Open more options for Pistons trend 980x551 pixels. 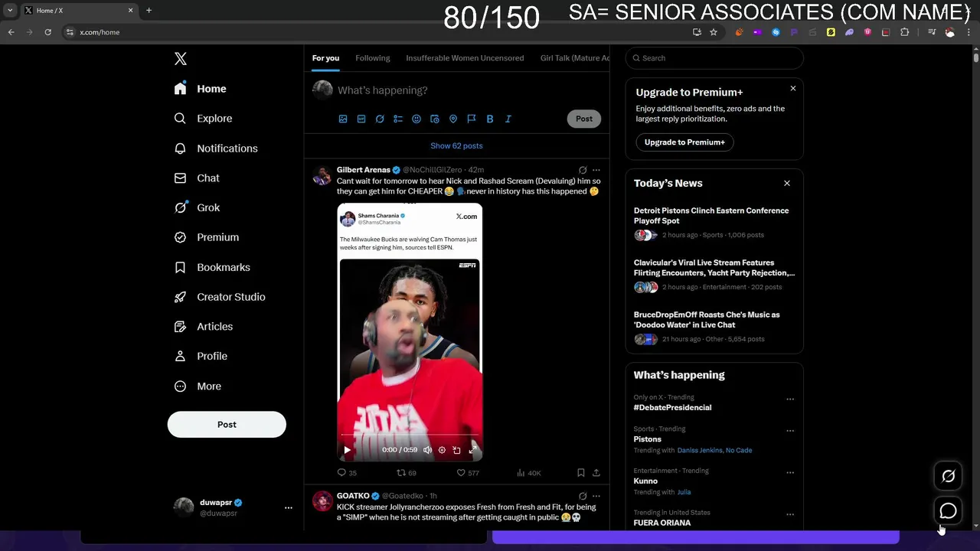coord(790,431)
